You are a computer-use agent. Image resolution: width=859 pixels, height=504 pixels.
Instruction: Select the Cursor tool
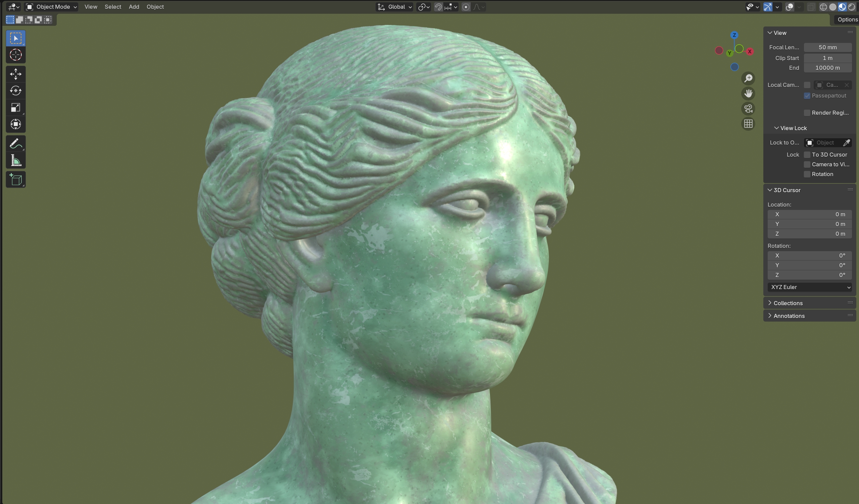tap(16, 55)
